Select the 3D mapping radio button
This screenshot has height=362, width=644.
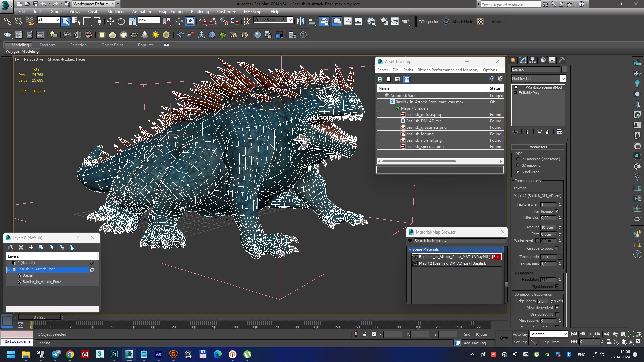pos(518,165)
